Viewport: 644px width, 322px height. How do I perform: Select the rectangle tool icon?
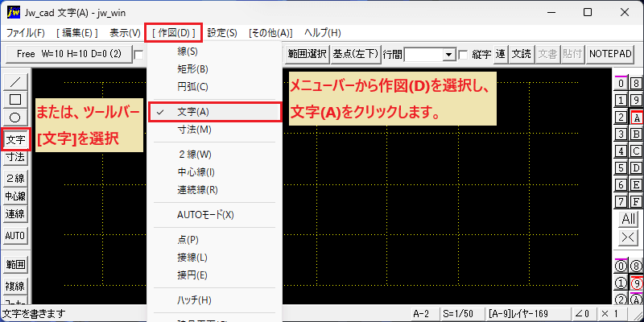click(x=15, y=100)
